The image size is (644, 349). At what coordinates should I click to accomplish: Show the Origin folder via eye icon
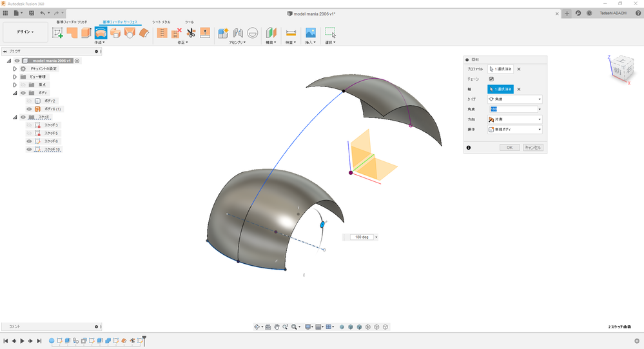pos(23,85)
